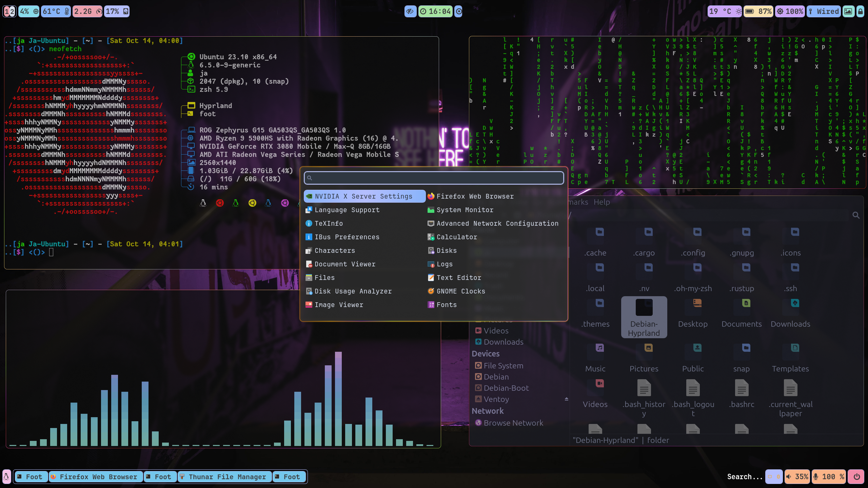Open File System in Thunar sidebar
The image size is (868, 488).
(503, 366)
